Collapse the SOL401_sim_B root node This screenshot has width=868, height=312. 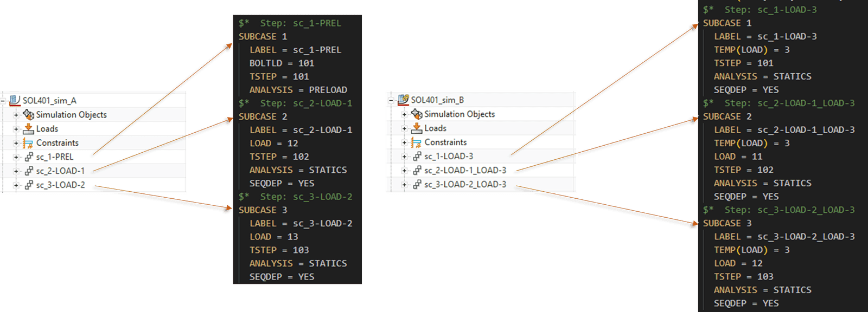click(x=391, y=100)
